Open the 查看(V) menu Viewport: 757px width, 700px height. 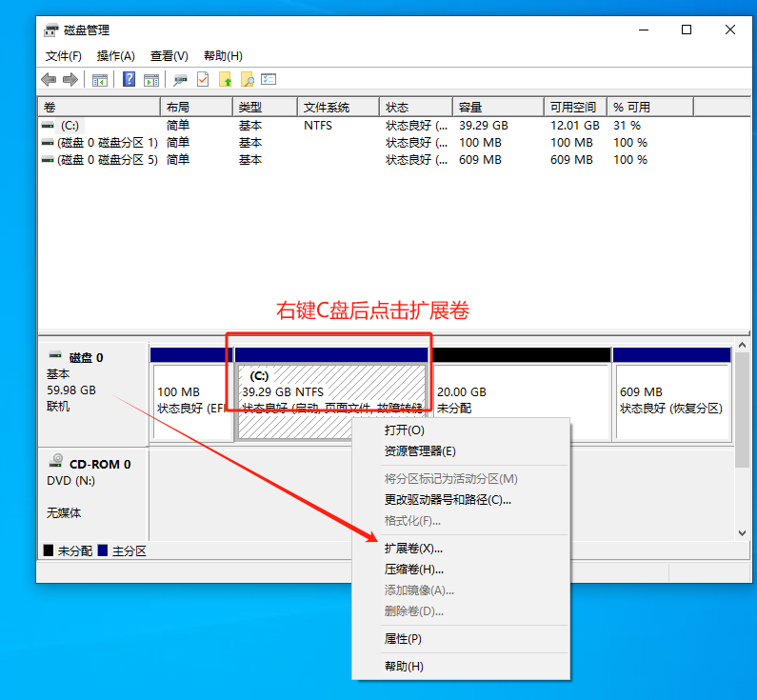(169, 56)
